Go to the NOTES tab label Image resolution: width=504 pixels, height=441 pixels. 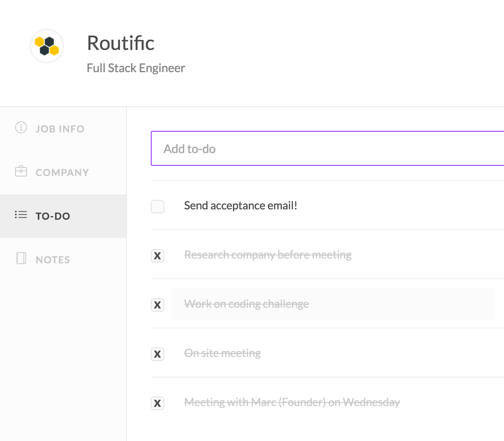click(x=53, y=260)
